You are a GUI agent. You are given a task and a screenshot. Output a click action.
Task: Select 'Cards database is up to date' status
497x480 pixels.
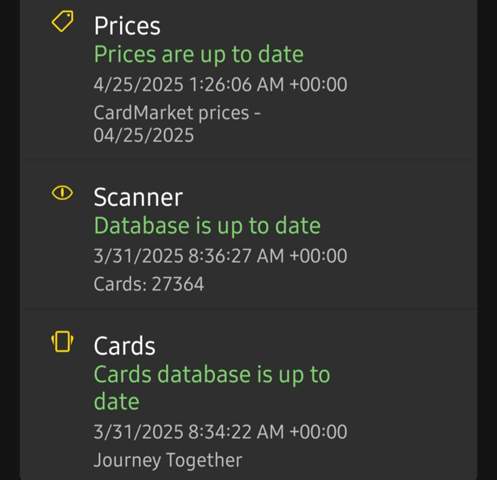pyautogui.click(x=212, y=388)
